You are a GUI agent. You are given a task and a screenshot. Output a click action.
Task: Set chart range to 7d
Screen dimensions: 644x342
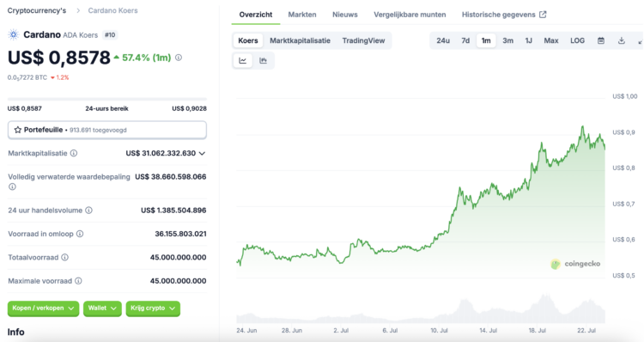465,40
